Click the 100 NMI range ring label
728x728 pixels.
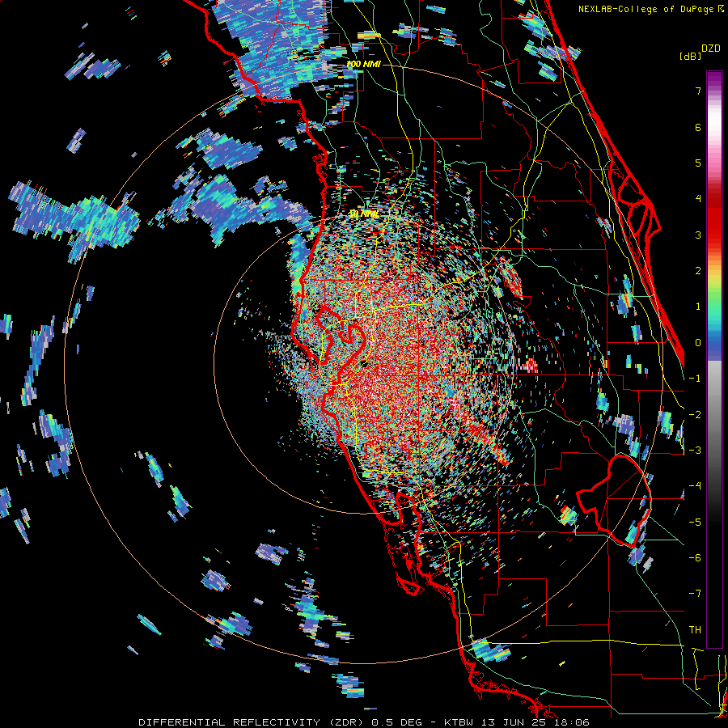(363, 64)
